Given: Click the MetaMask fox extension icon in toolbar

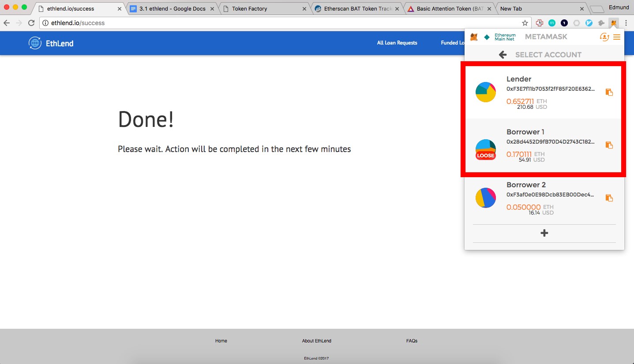Looking at the screenshot, I should click(613, 23).
